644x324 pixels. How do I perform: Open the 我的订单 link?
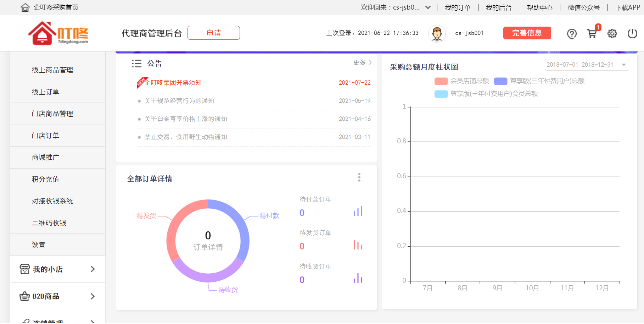[x=458, y=7]
